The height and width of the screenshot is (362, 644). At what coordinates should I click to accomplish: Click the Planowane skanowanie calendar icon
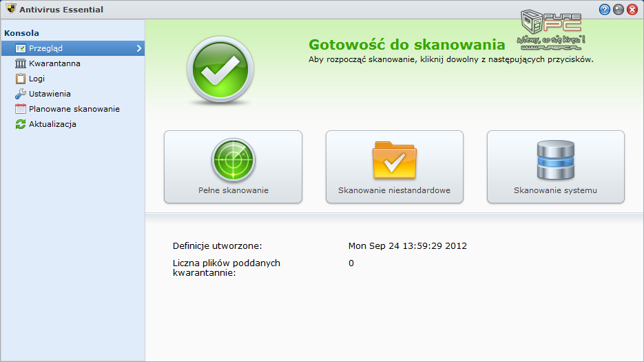click(21, 109)
